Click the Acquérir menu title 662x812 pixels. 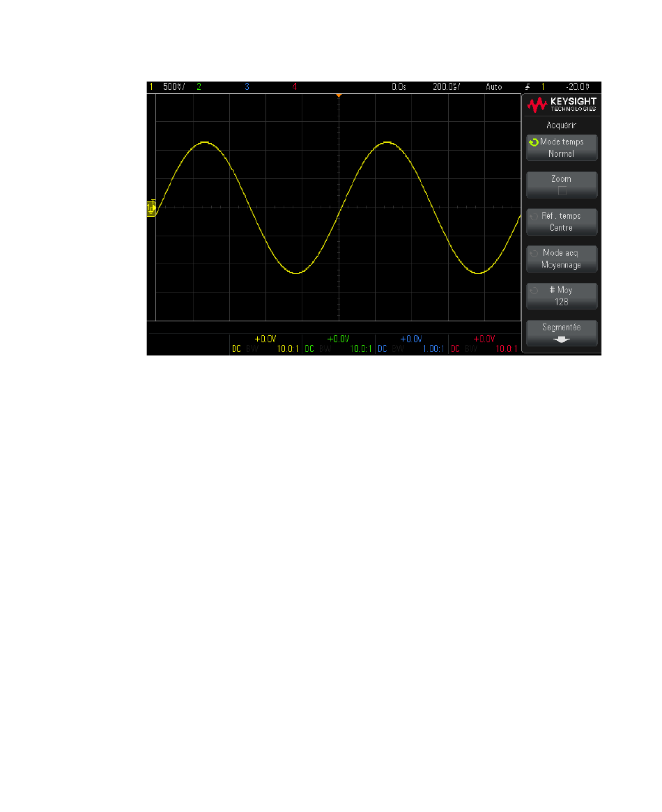[562, 125]
